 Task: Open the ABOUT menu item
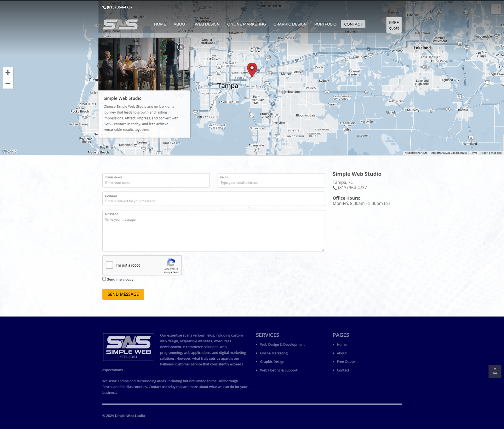pos(180,24)
